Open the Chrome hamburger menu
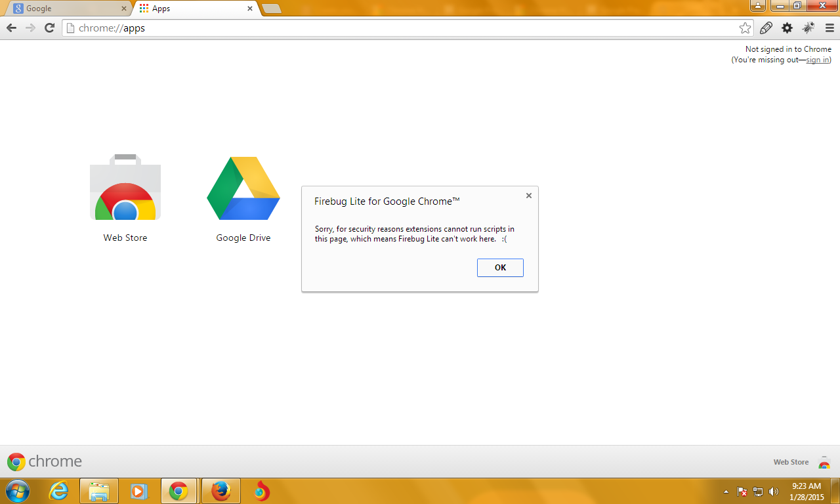 [x=829, y=28]
